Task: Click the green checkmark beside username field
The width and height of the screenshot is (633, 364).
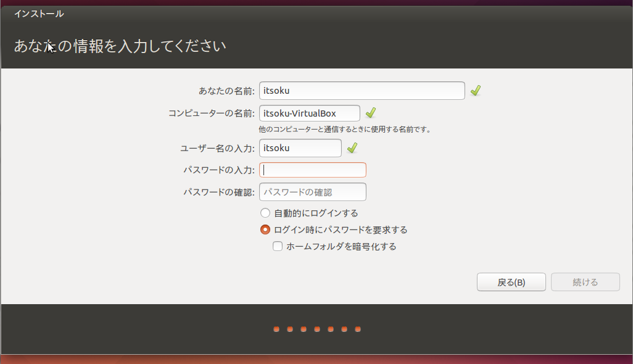Action: 352,147
